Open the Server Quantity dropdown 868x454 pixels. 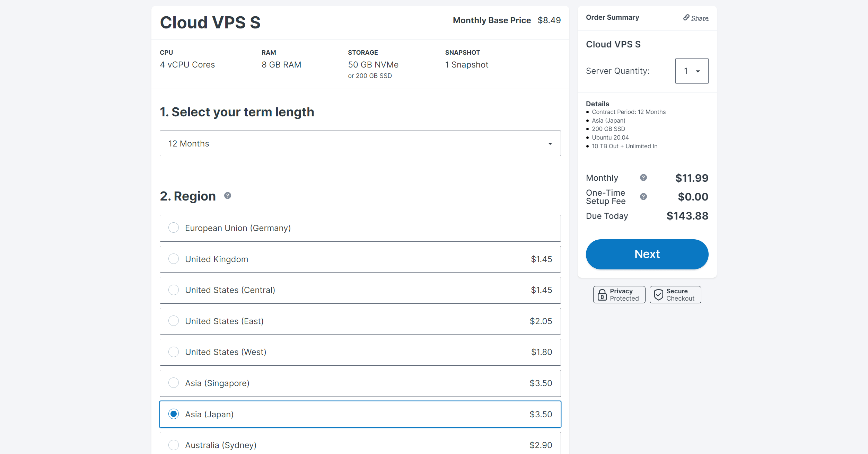tap(692, 71)
